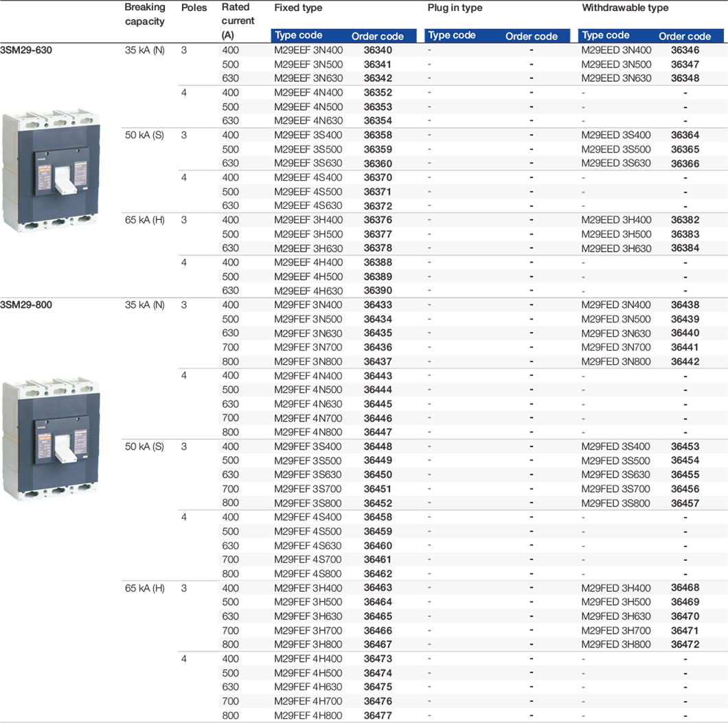728x723 pixels.
Task: Select order code 36340
Action: click(378, 50)
